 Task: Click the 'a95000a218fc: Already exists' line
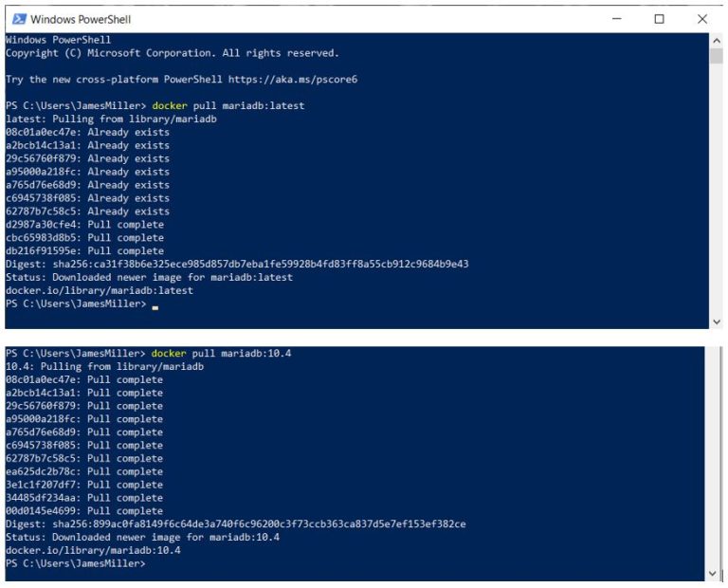click(87, 172)
